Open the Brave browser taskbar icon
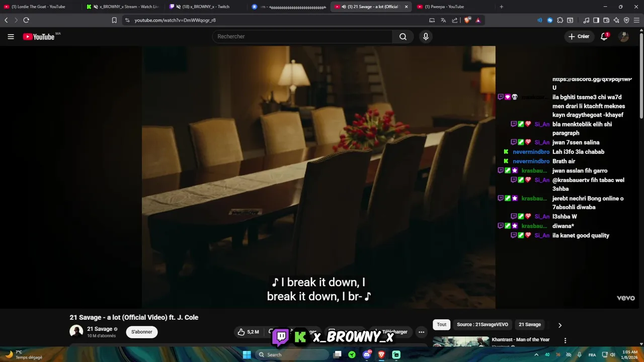Viewport: 644px width, 362px height. point(381,354)
